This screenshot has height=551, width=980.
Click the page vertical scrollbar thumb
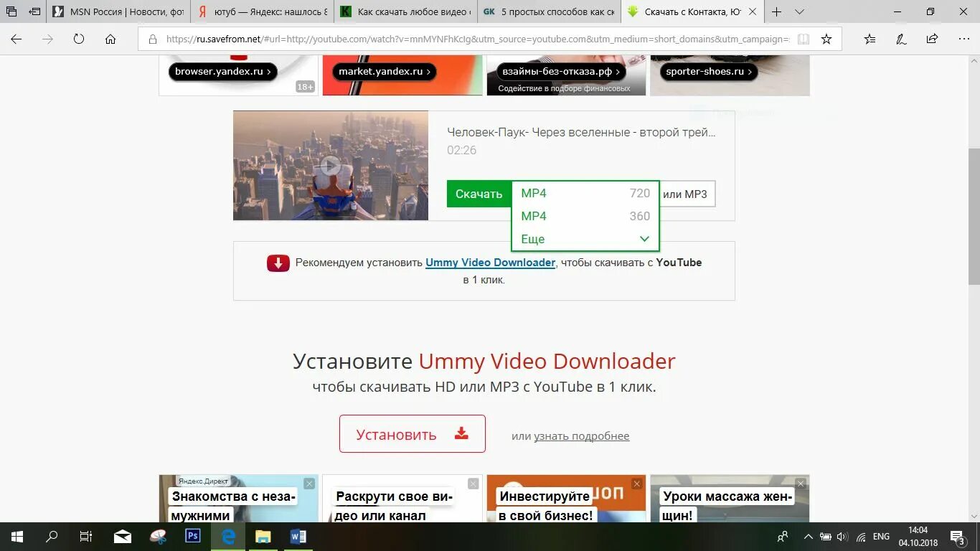(x=974, y=215)
